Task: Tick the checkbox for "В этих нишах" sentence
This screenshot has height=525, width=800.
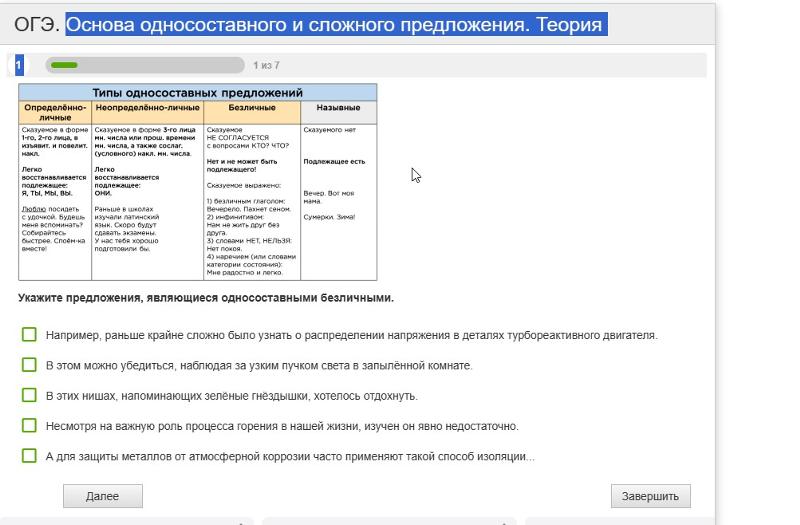Action: click(29, 395)
